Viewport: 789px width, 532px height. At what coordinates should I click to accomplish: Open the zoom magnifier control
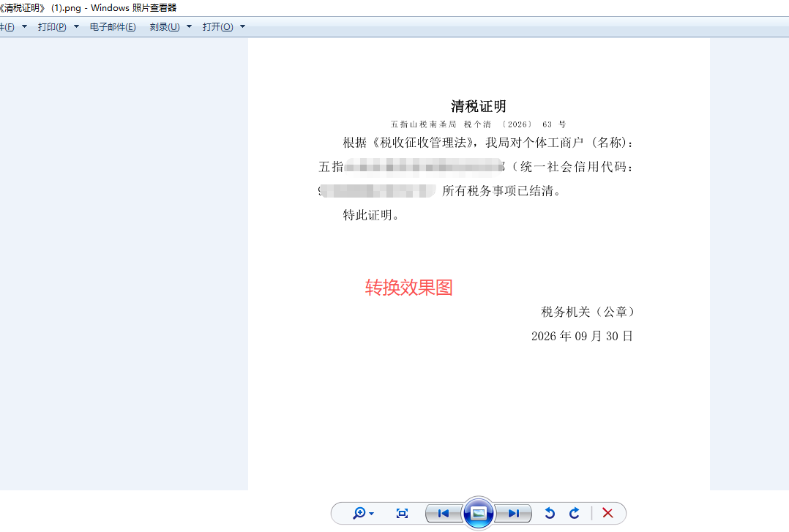[x=359, y=514]
